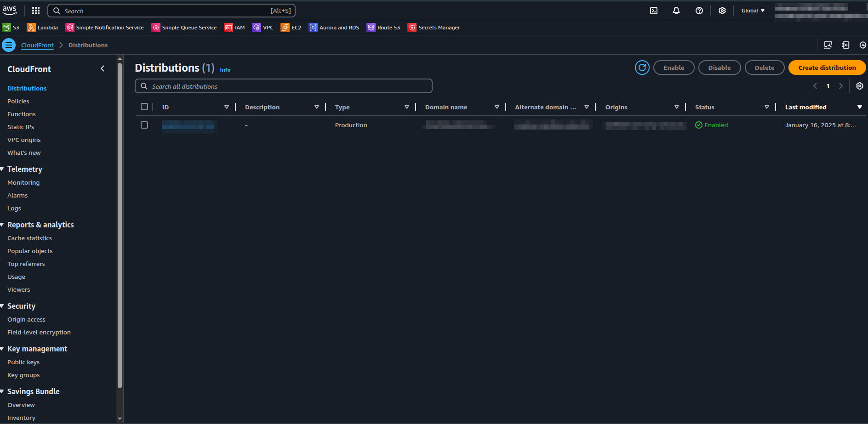Refresh the distributions list
Screen dimensions: 868x424
pyautogui.click(x=642, y=68)
